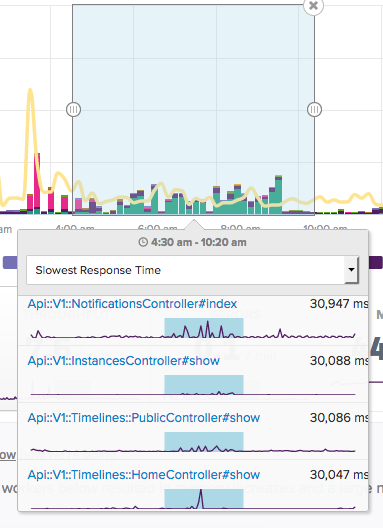Screen dimensions: 383x528
Task: Click the purple legend swatch at left
Action: 10,262
